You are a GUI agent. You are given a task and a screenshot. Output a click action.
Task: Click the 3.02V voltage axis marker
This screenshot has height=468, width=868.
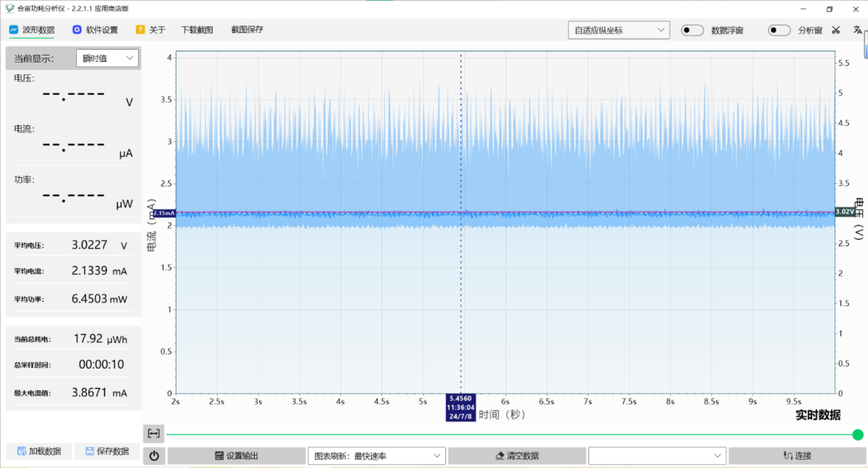tap(845, 212)
